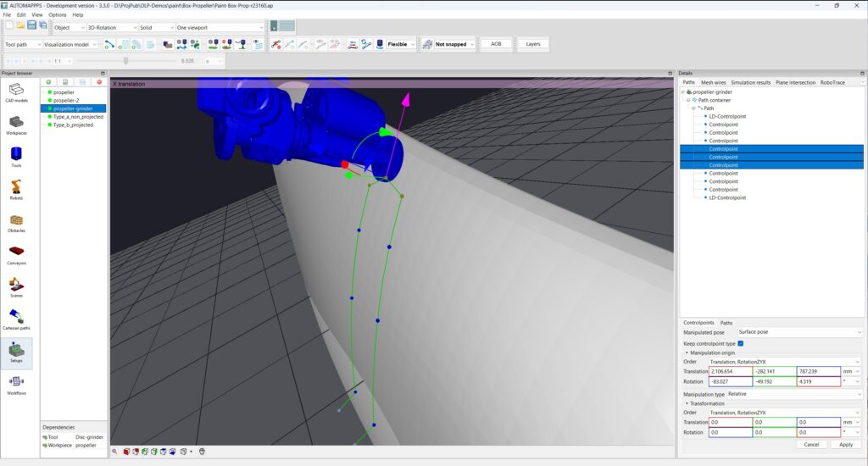Open the Object selection dropdown

tap(70, 27)
